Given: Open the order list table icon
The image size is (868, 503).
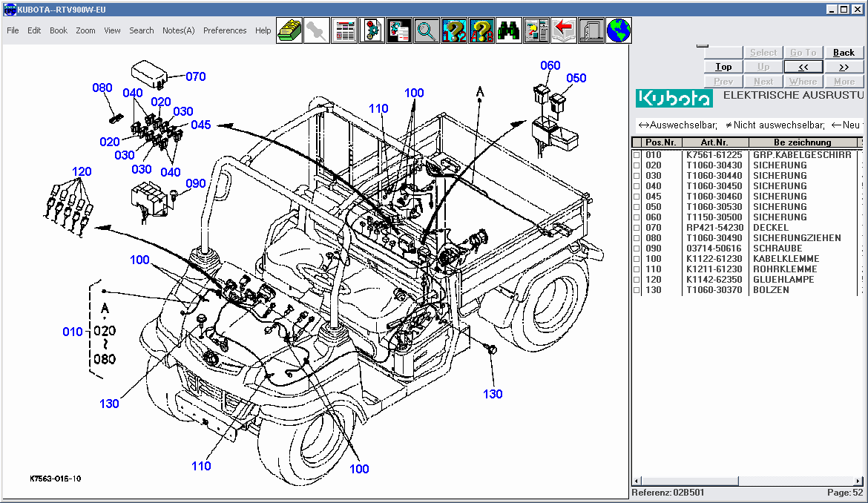Looking at the screenshot, I should click(x=344, y=30).
